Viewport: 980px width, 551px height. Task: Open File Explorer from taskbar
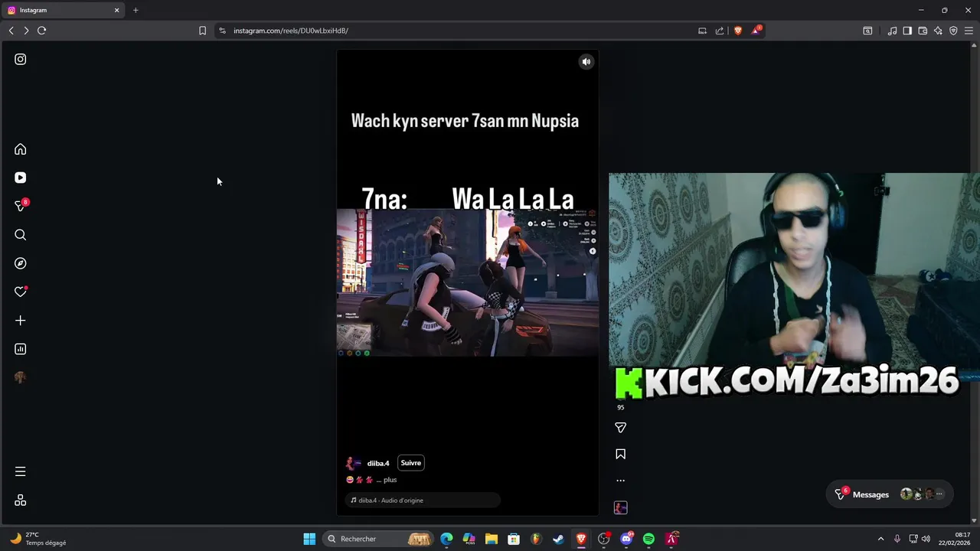click(x=492, y=539)
